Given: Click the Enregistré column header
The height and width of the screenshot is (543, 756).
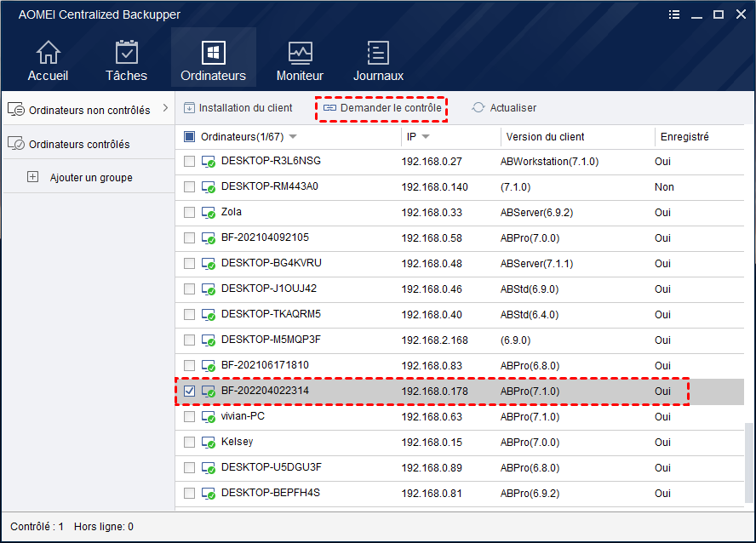Looking at the screenshot, I should (684, 137).
